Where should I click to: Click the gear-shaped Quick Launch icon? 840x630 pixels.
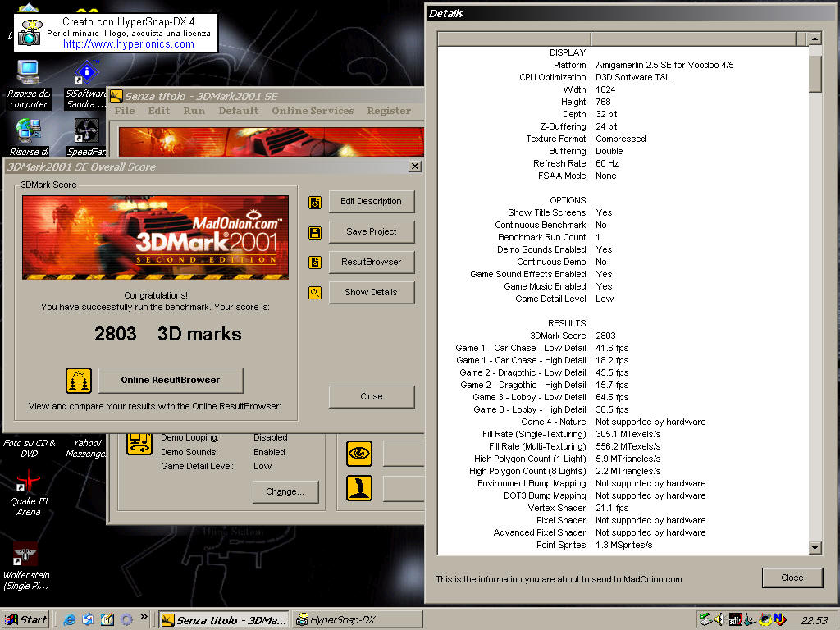point(126,620)
